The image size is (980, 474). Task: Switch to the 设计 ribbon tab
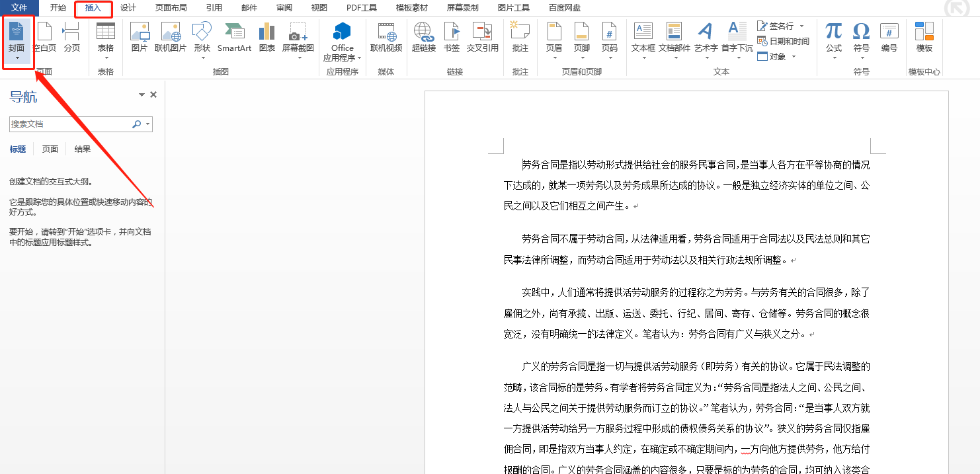127,9
